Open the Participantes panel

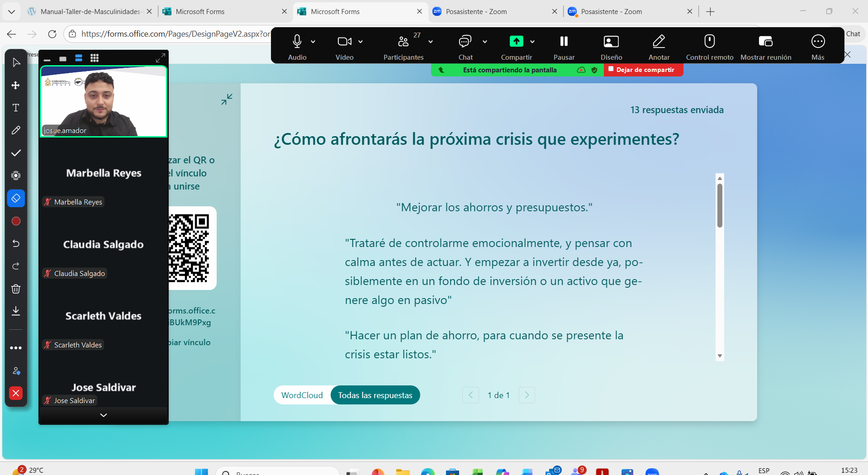(x=403, y=47)
